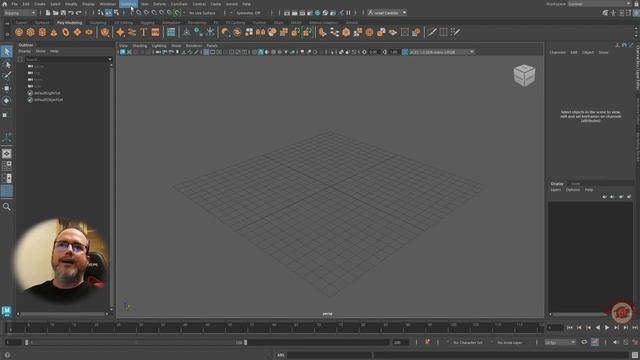Click the Outliner horizontal scrollbar
The width and height of the screenshot is (640, 360).
63,314
